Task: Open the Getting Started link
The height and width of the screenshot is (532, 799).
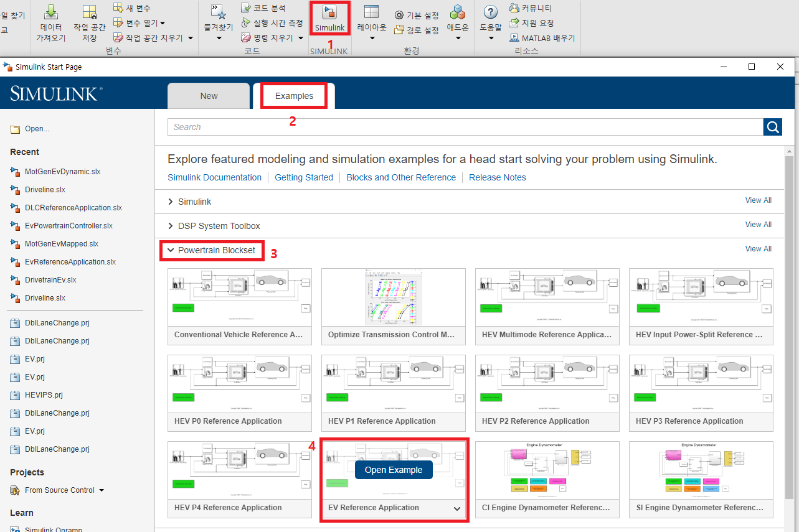Action: coord(304,177)
